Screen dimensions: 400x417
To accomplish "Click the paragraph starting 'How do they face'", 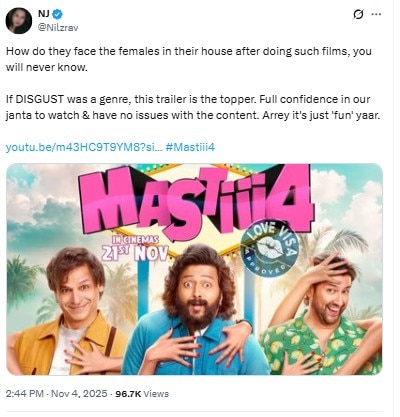I will coord(189,59).
